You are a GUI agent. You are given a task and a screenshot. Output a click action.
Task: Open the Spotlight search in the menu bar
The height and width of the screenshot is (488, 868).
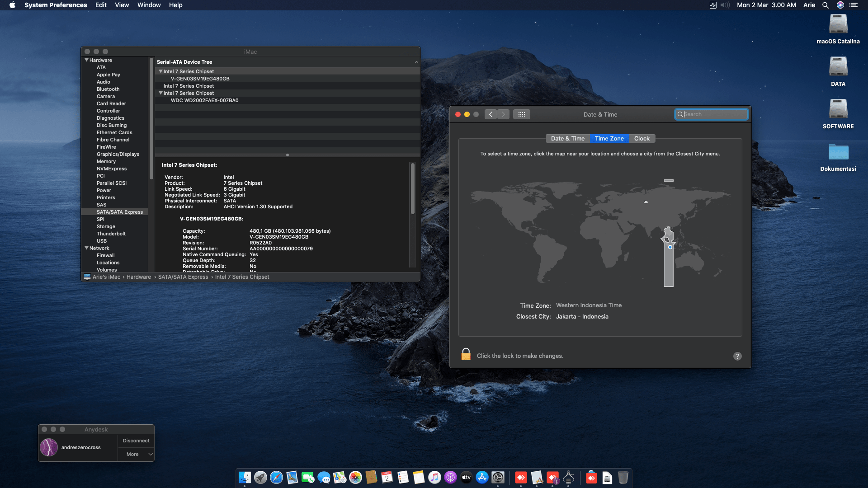(x=826, y=5)
